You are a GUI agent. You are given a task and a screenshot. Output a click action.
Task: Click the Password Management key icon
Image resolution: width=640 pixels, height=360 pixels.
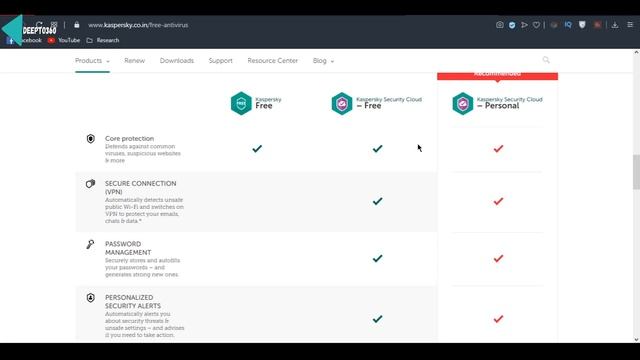pyautogui.click(x=90, y=244)
